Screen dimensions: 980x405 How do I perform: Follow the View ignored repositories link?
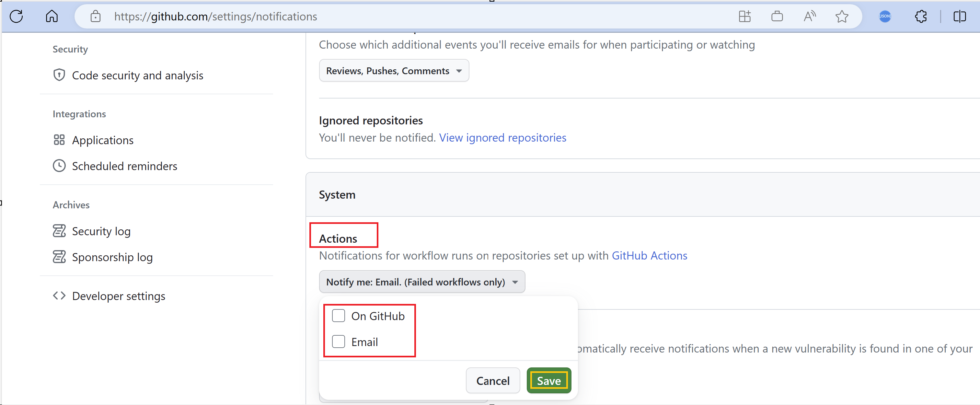503,137
